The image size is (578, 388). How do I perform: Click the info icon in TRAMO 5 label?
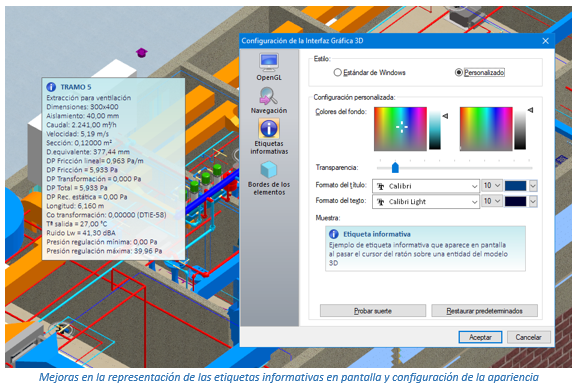coord(51,87)
